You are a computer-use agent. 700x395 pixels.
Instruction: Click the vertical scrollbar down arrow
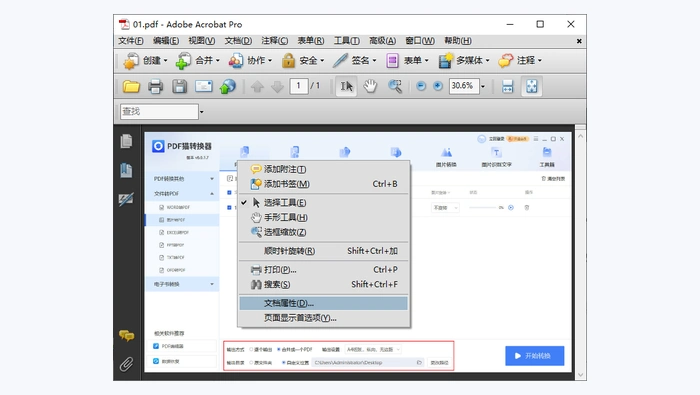coord(580,375)
